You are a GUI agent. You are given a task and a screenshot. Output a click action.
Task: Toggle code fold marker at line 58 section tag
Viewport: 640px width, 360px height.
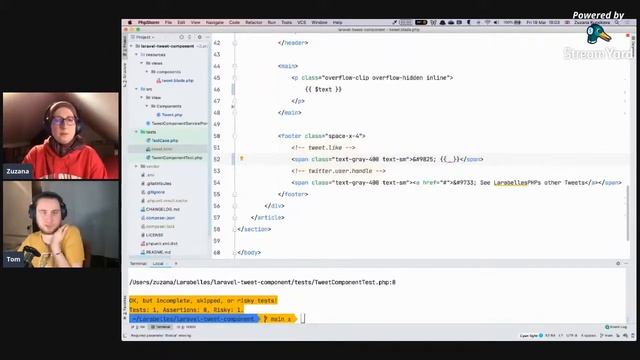(235, 229)
